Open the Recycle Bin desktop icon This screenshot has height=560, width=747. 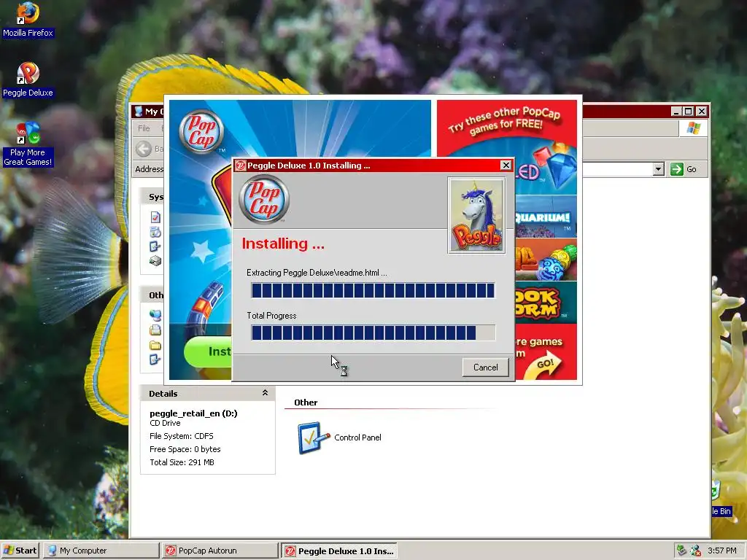click(720, 498)
